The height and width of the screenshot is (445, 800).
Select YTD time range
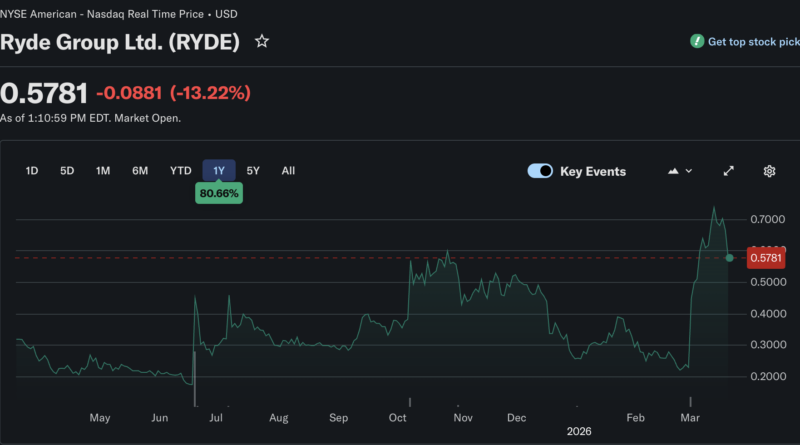point(181,171)
